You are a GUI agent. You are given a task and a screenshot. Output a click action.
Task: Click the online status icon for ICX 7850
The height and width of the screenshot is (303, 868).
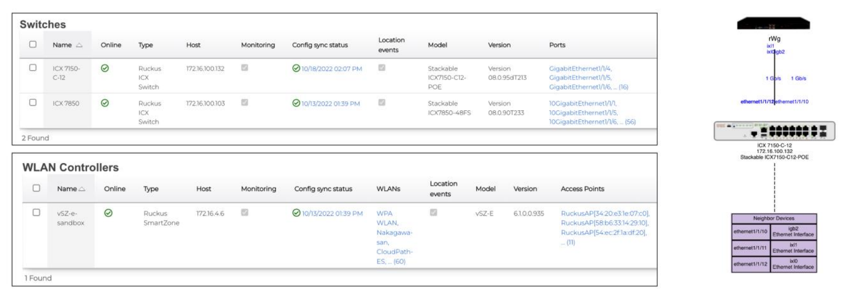coord(105,103)
